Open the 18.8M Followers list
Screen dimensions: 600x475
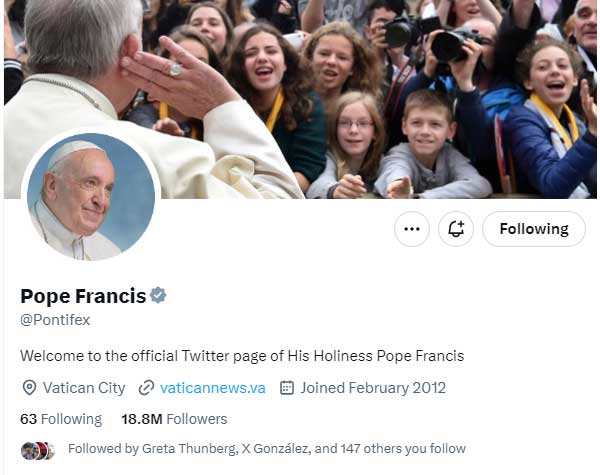point(174,419)
